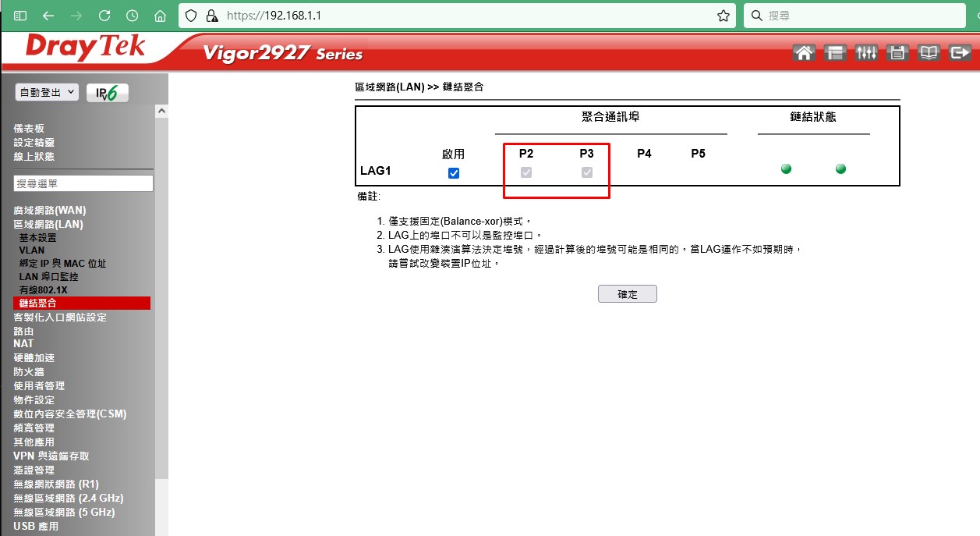Open LAN 埠口監控 menu item

pos(48,277)
